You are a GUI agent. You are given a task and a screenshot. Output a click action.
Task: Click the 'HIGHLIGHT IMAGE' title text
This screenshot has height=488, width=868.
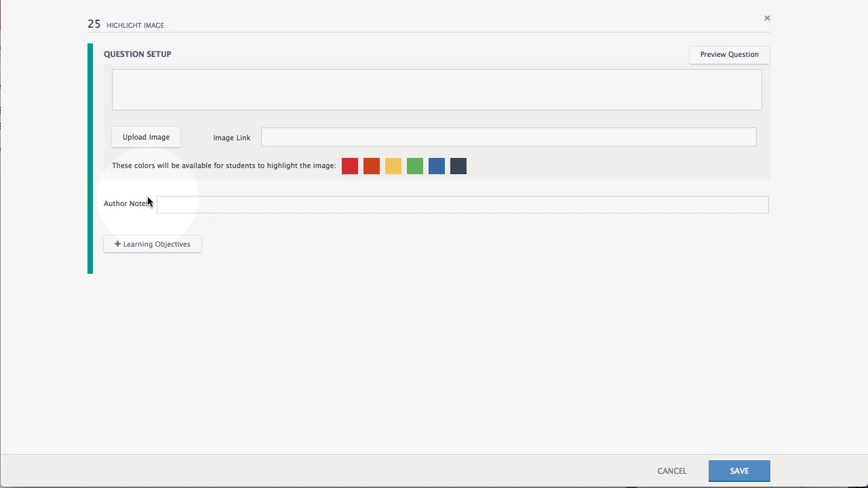tap(135, 25)
